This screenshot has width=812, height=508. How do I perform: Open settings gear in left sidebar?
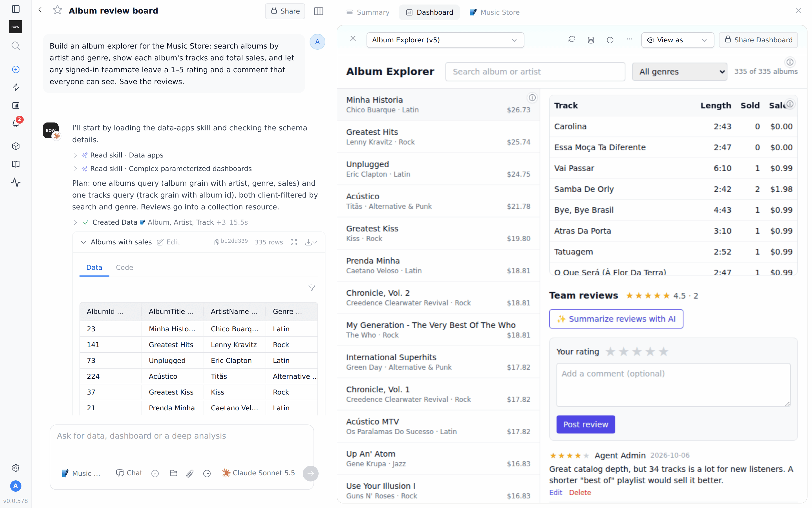(16, 468)
